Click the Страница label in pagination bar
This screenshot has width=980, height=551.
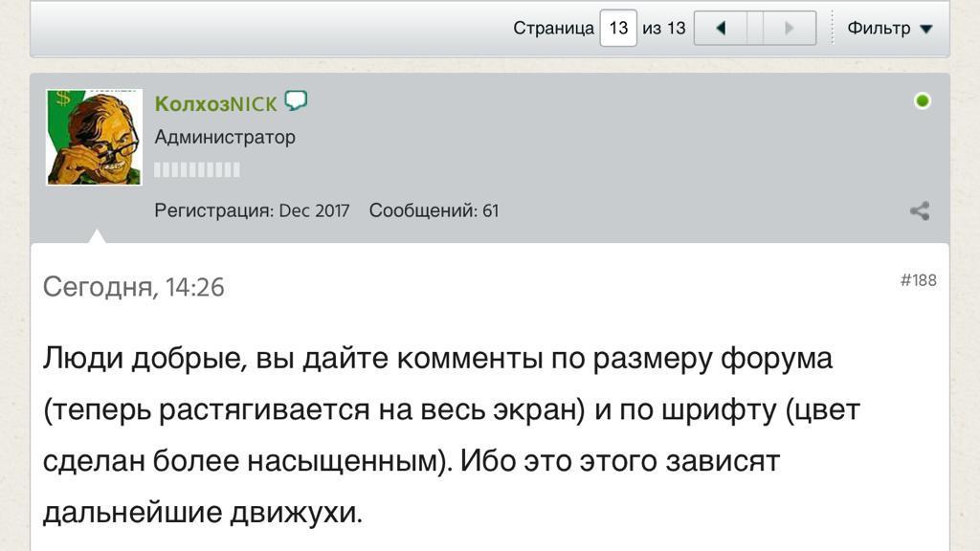click(553, 28)
